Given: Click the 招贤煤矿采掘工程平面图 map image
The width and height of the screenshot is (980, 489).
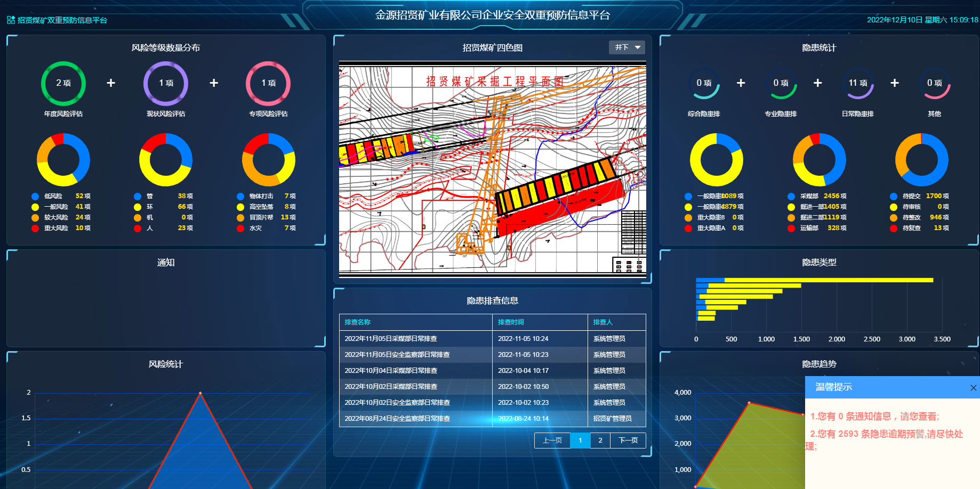Looking at the screenshot, I should pyautogui.click(x=492, y=169).
